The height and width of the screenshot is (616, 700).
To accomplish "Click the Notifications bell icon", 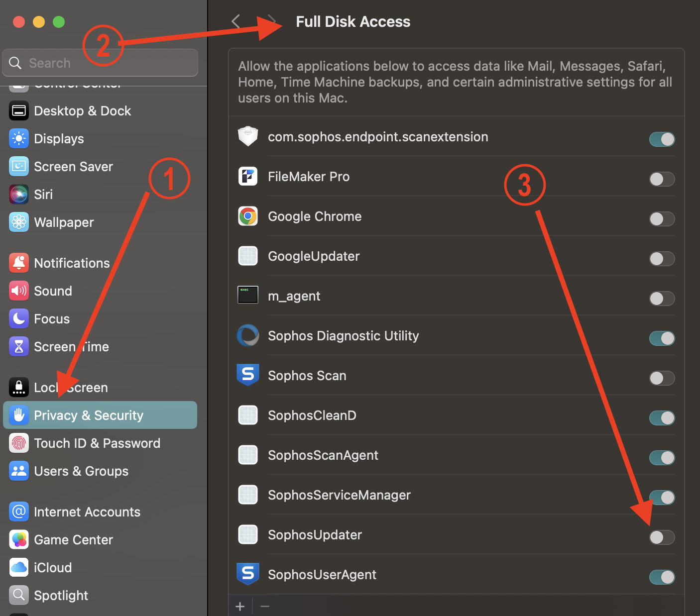I will tap(19, 263).
